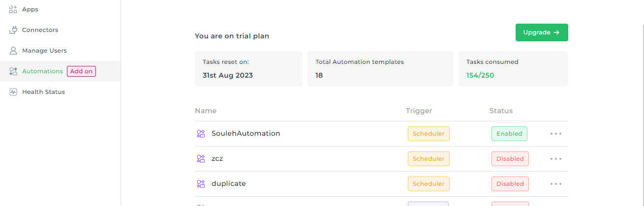Open the three-dot menu for SoulehAutomation
Image resolution: width=644 pixels, height=206 pixels.
(556, 134)
